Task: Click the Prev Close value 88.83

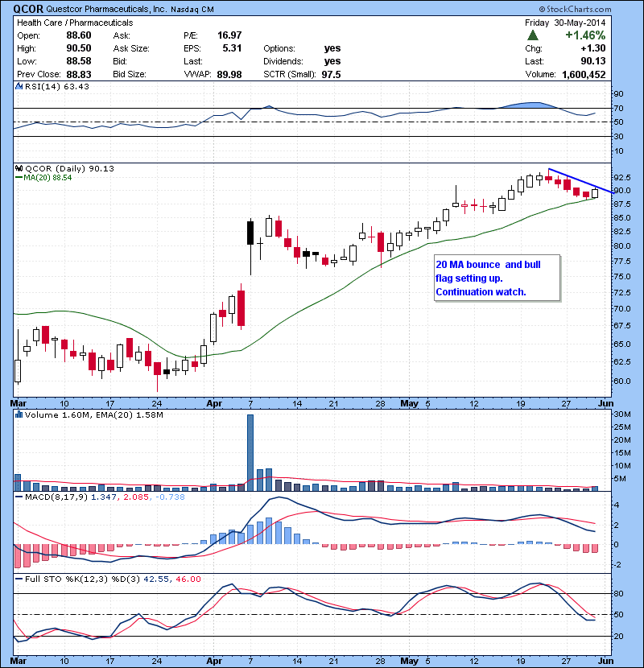Action: [x=79, y=74]
